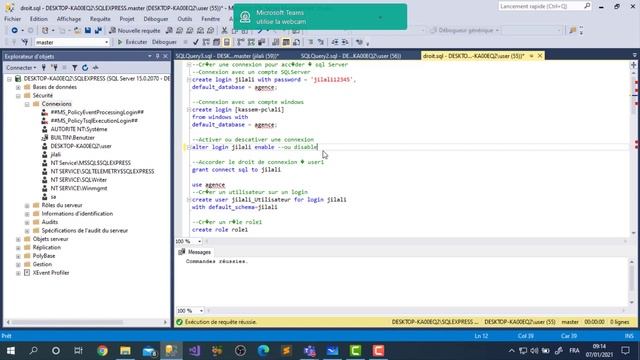
Task: Expand the Rôles du serveur folder
Action: tap(27, 205)
